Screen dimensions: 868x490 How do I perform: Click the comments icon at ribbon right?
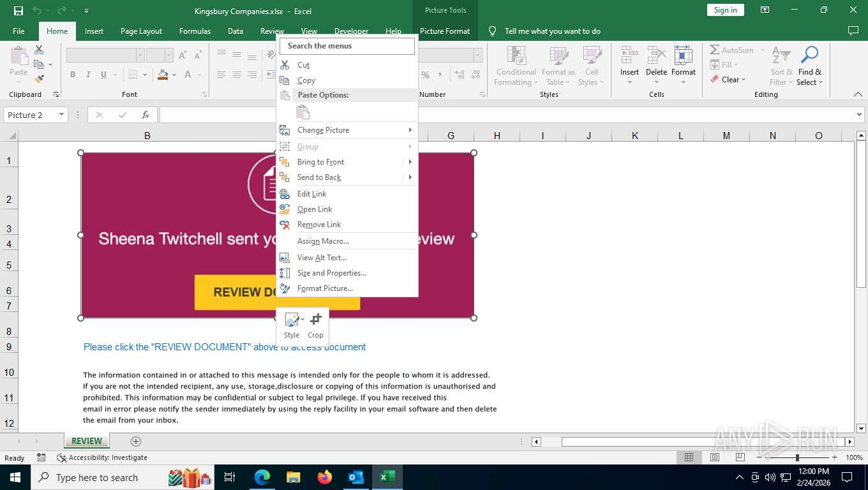(x=853, y=31)
